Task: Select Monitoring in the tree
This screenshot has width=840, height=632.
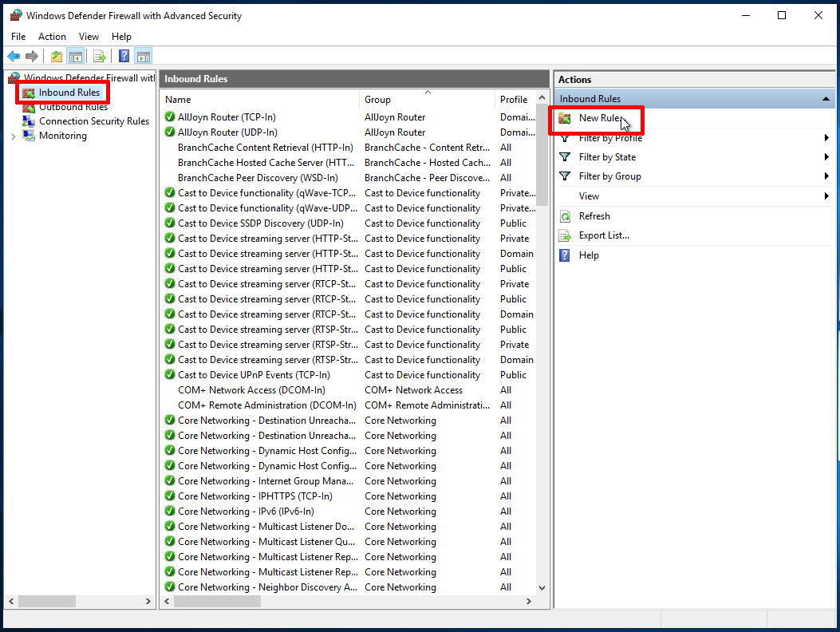Action: [63, 136]
